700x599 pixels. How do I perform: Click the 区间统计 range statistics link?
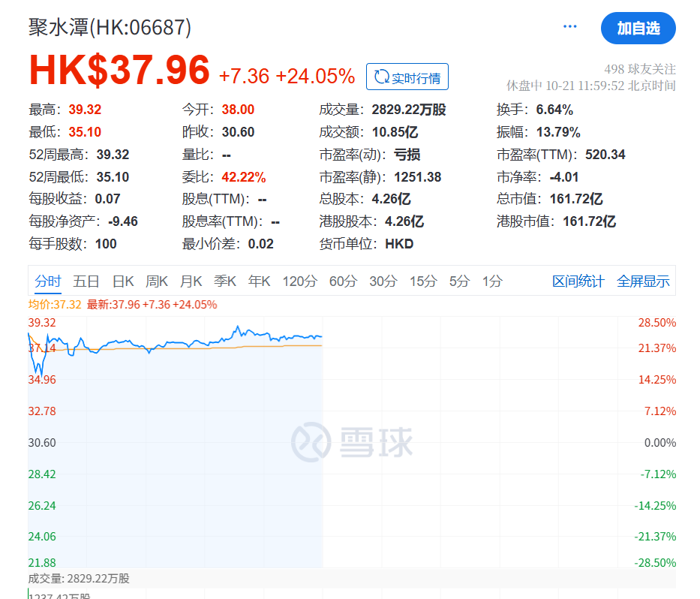tap(578, 281)
